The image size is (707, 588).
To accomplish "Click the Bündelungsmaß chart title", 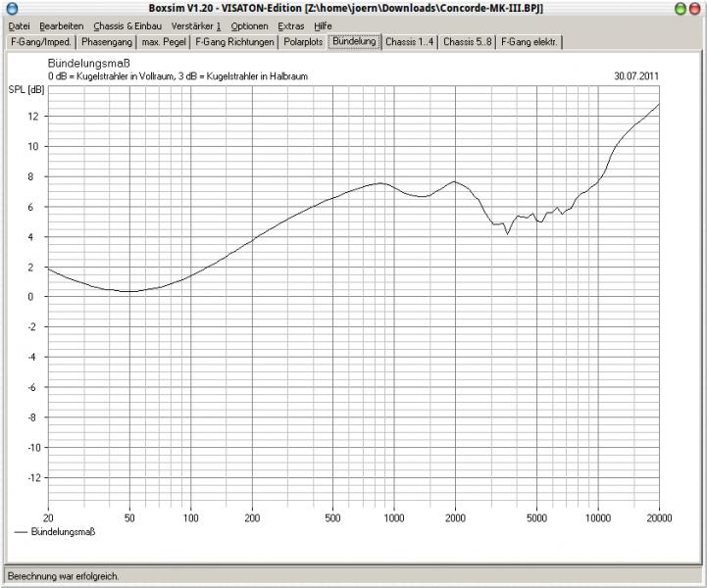I will click(x=89, y=63).
